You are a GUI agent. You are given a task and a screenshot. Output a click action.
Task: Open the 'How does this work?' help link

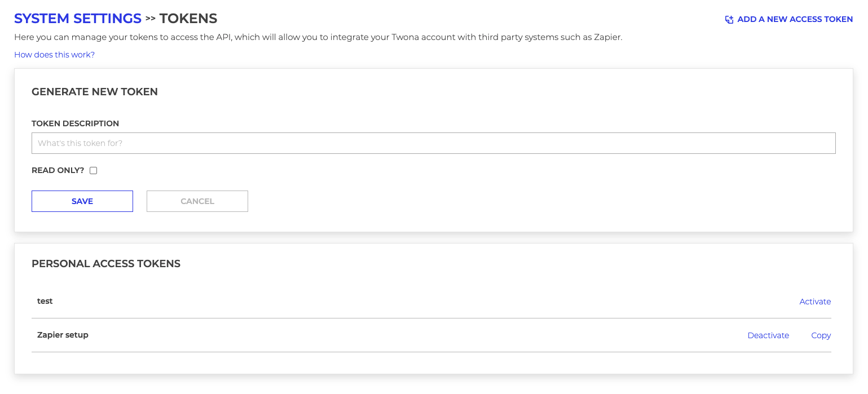tap(54, 55)
